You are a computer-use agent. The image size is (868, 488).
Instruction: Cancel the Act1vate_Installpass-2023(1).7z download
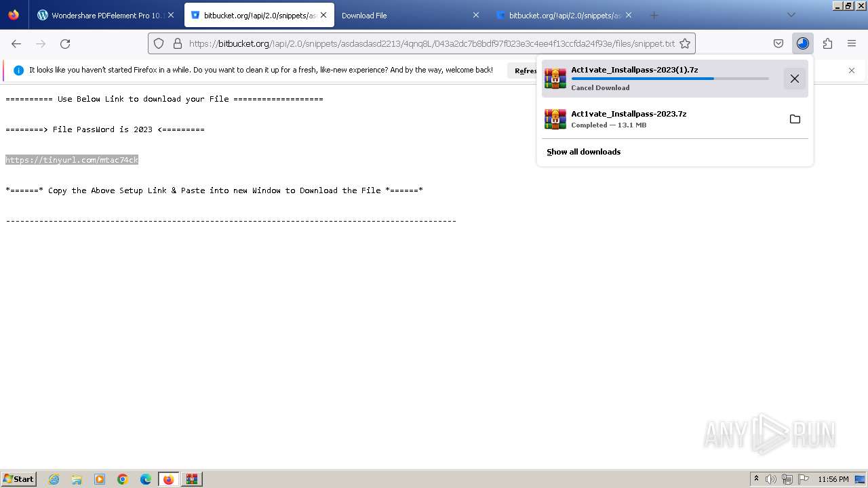[795, 79]
